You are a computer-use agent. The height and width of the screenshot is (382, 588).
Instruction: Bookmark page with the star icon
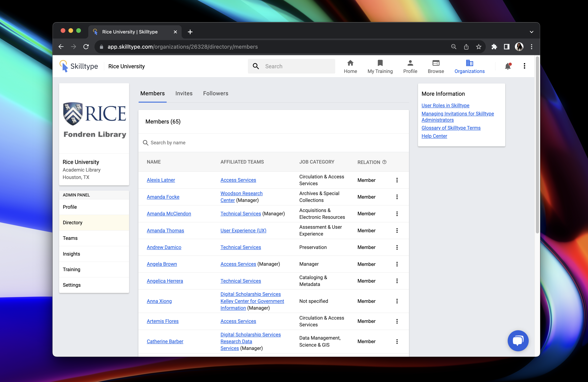click(479, 47)
